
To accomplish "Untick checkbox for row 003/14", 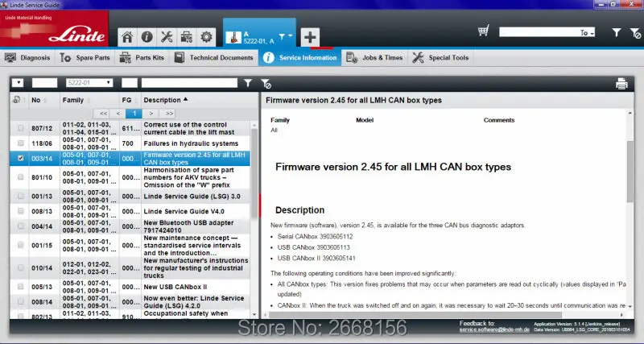I will (21, 158).
